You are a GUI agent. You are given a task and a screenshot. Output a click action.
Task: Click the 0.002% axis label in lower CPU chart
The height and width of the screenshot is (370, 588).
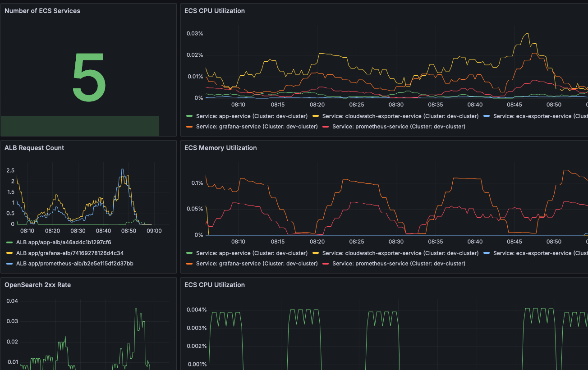197,346
